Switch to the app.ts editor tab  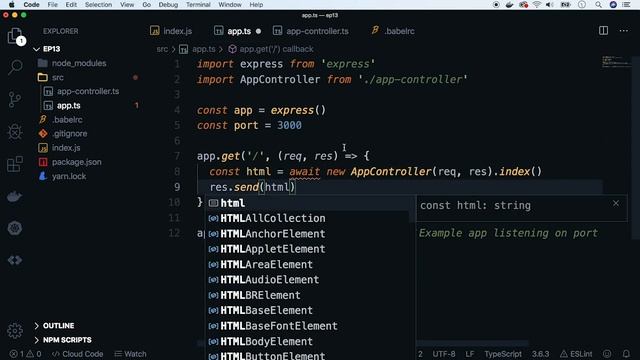(x=239, y=31)
